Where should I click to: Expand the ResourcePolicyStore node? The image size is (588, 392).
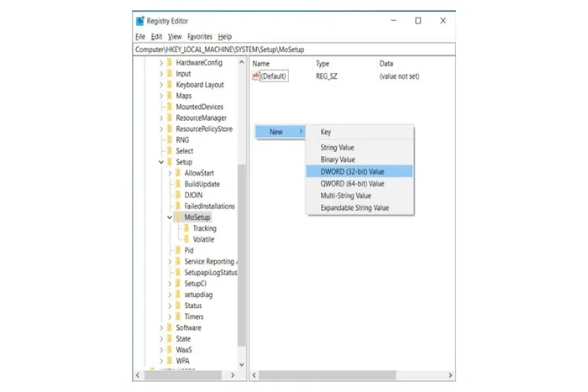click(161, 129)
